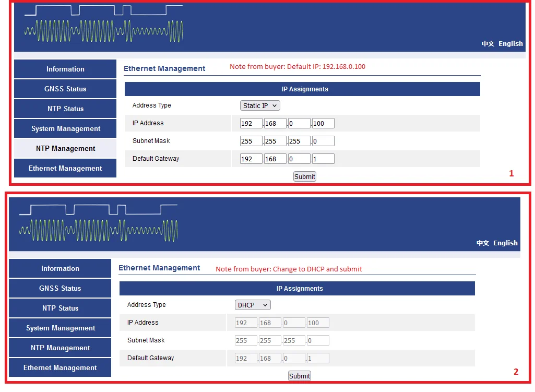Switch to 中文 language in bottom panel

pyautogui.click(x=483, y=243)
